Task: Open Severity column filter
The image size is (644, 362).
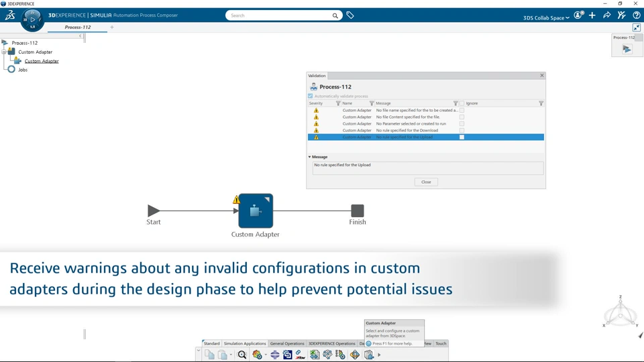Action: pos(338,103)
